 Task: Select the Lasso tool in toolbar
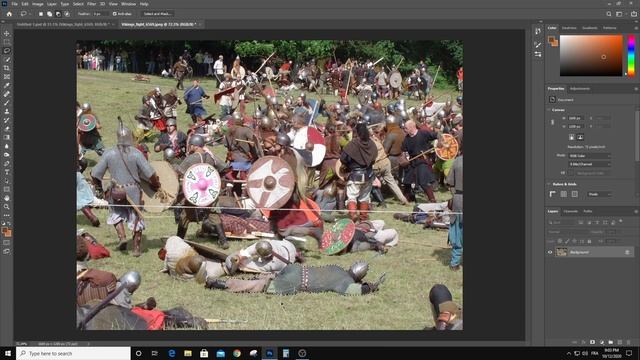7,51
